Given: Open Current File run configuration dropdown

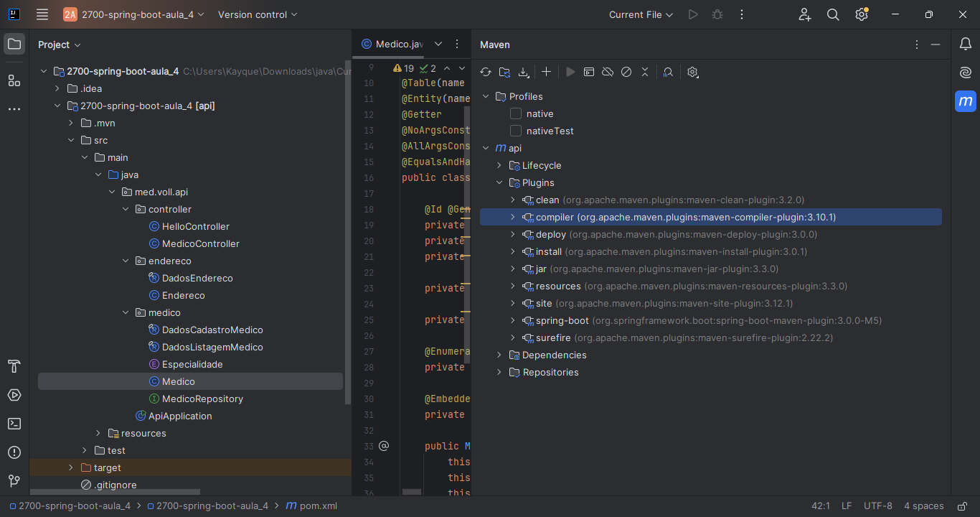Looking at the screenshot, I should pyautogui.click(x=641, y=14).
